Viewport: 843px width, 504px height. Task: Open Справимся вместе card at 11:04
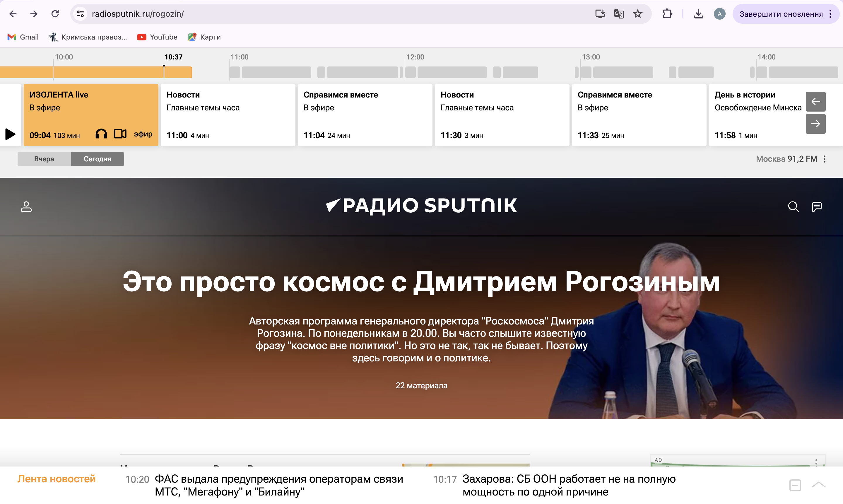click(x=365, y=115)
